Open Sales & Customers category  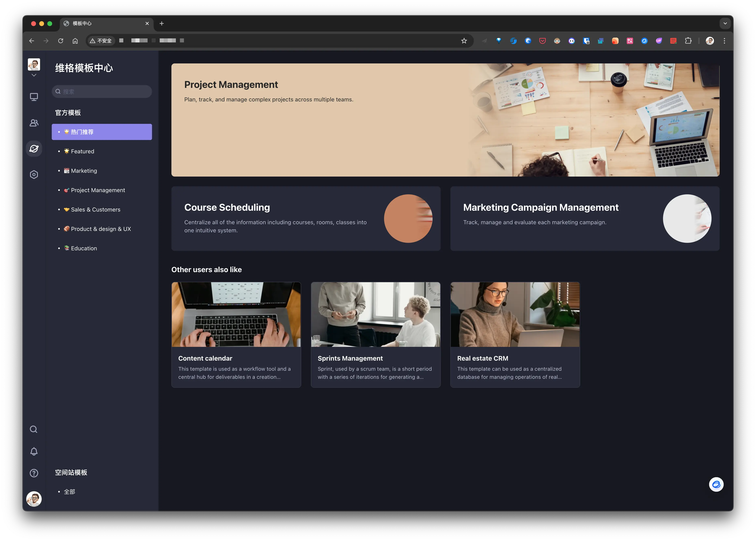click(x=95, y=209)
